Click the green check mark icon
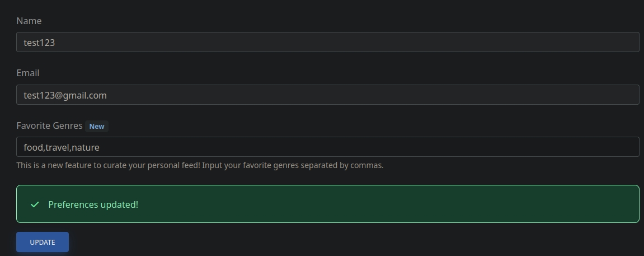This screenshot has width=644, height=256. [x=35, y=204]
